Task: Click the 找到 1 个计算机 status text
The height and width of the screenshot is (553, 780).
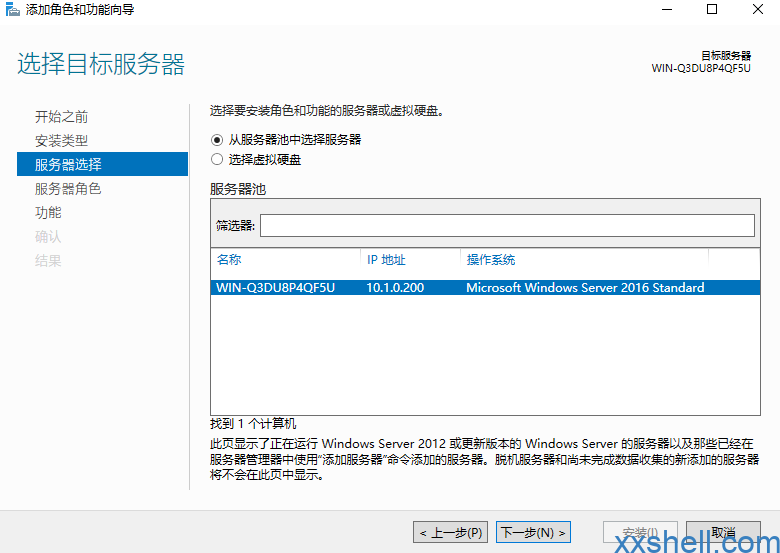Action: tap(253, 424)
